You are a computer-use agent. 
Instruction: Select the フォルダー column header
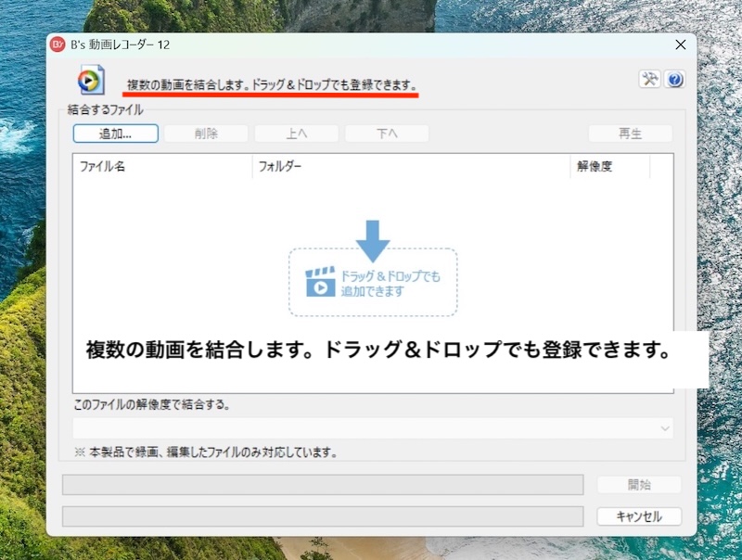[410, 167]
